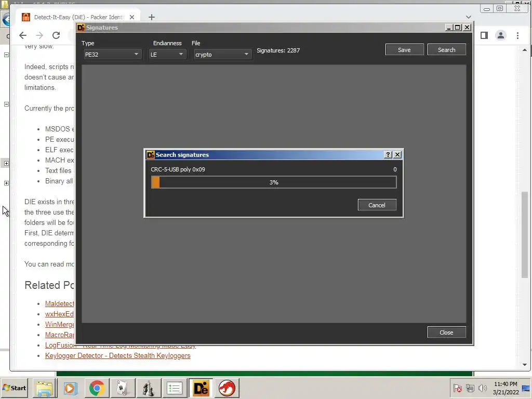This screenshot has height=399, width=532.
Task: Click the Related Posts heading
Action: tap(49, 285)
